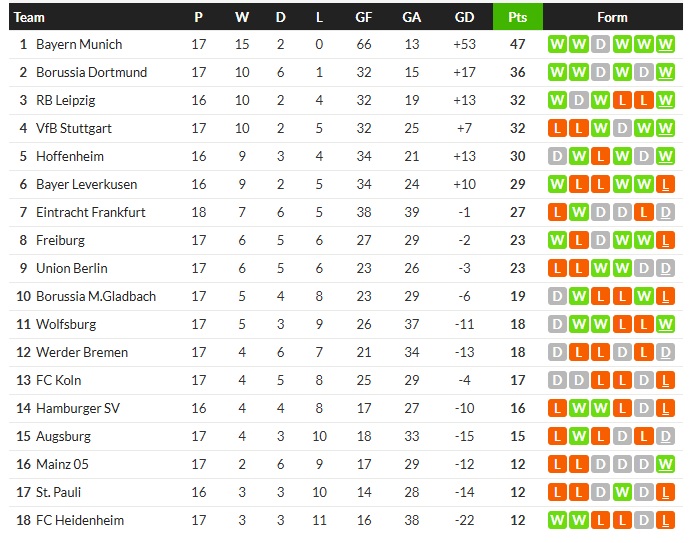Click the grey D badge in VfB Stuttgart's form
This screenshot has height=543, width=695.
(621, 128)
